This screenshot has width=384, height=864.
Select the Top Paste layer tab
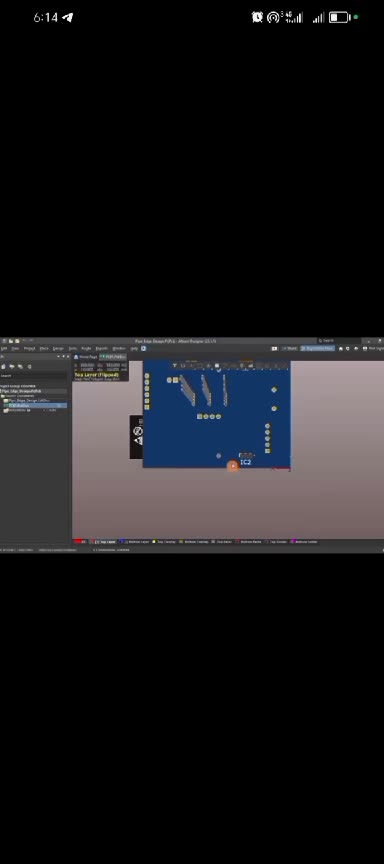pyautogui.click(x=222, y=542)
